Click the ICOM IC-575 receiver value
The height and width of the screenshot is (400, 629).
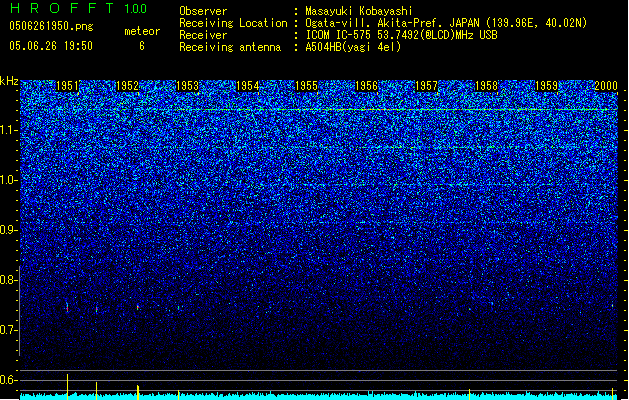point(401,35)
